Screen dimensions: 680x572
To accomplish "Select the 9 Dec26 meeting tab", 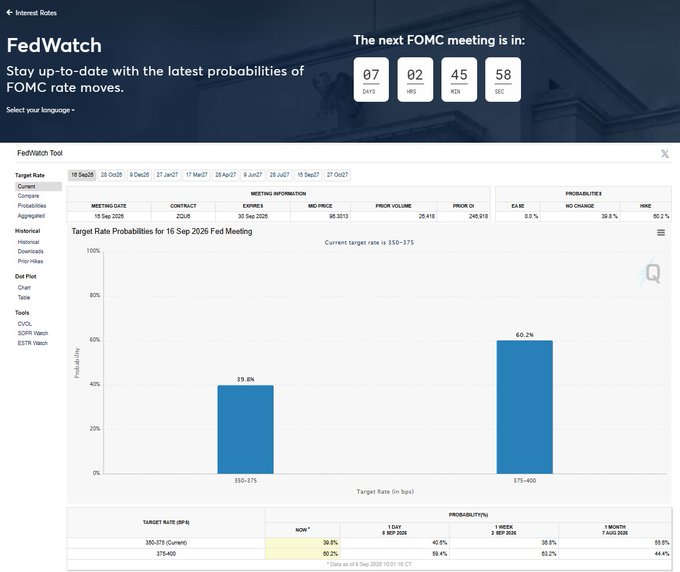I will point(139,175).
